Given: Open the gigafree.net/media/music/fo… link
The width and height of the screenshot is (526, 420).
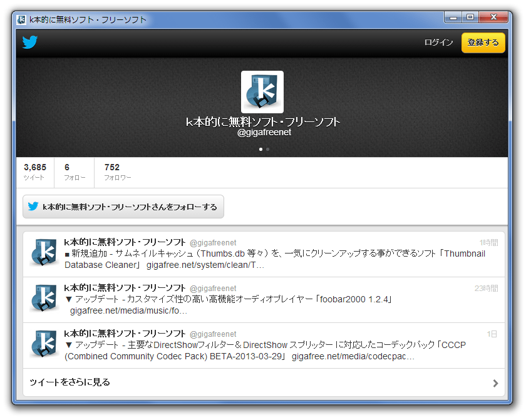Looking at the screenshot, I should (128, 310).
